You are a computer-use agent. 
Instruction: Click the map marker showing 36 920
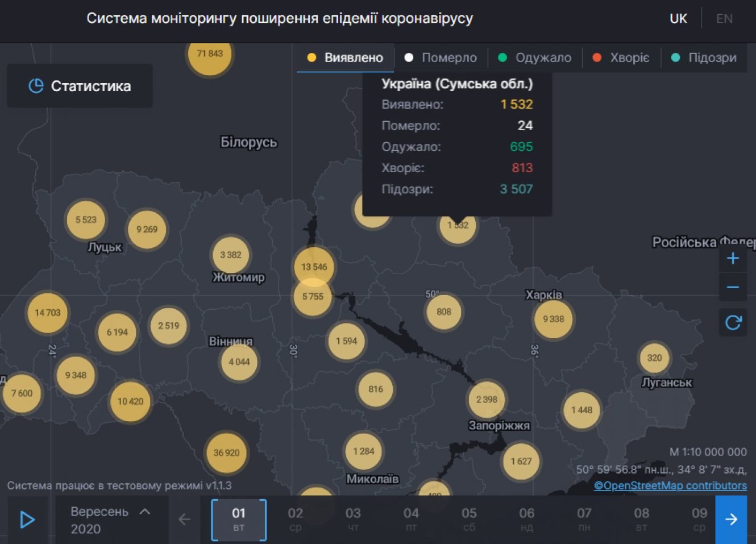(226, 453)
